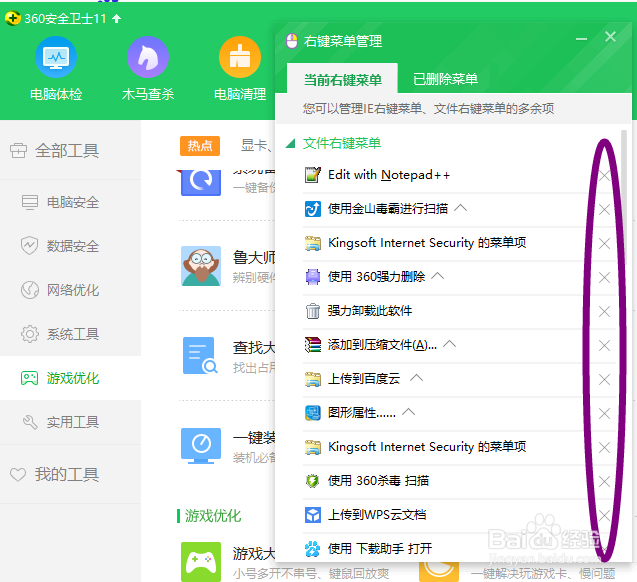
Task: Click the 360杀毒 扫描 shield icon
Action: coord(312,481)
